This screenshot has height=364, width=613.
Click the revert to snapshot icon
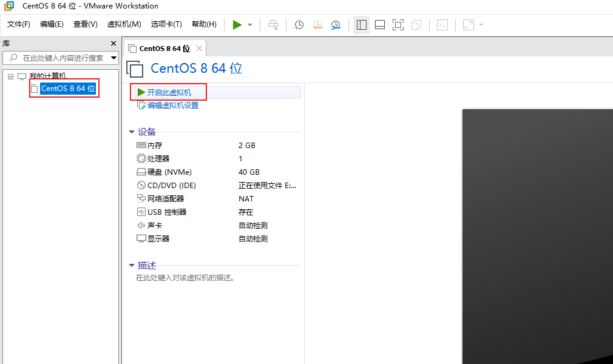pyautogui.click(x=317, y=25)
